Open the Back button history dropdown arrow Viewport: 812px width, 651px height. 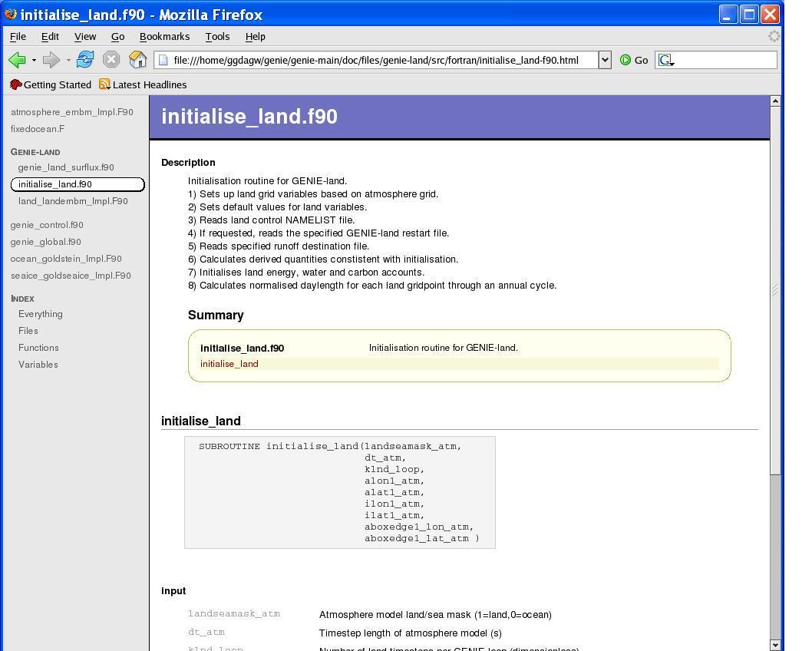tap(34, 60)
